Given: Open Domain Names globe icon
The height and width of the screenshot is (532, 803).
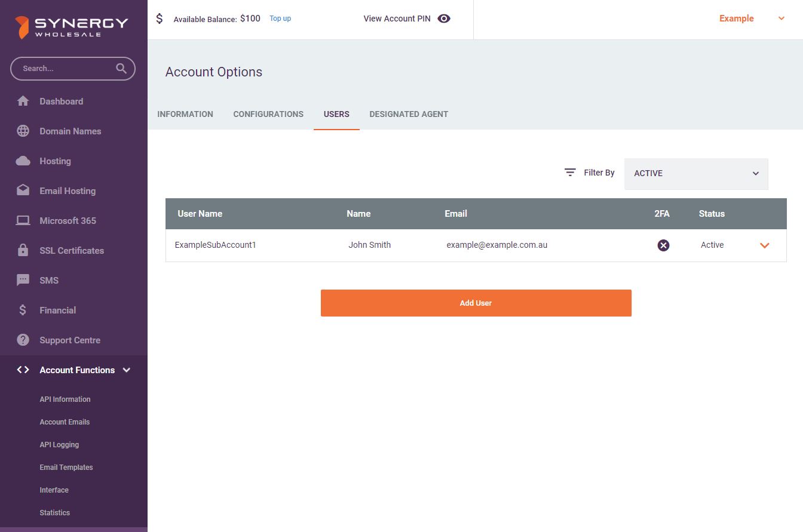Looking at the screenshot, I should [23, 131].
